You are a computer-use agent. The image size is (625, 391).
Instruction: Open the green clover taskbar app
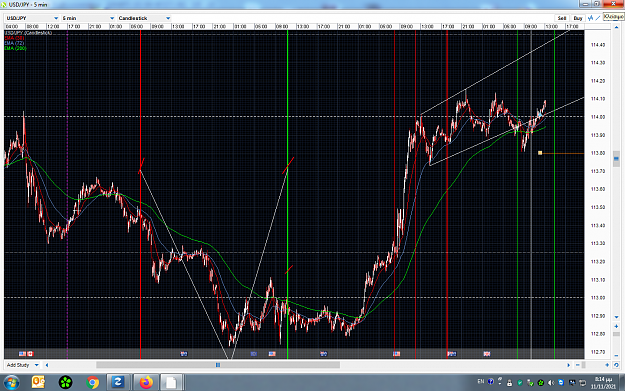pos(66,383)
